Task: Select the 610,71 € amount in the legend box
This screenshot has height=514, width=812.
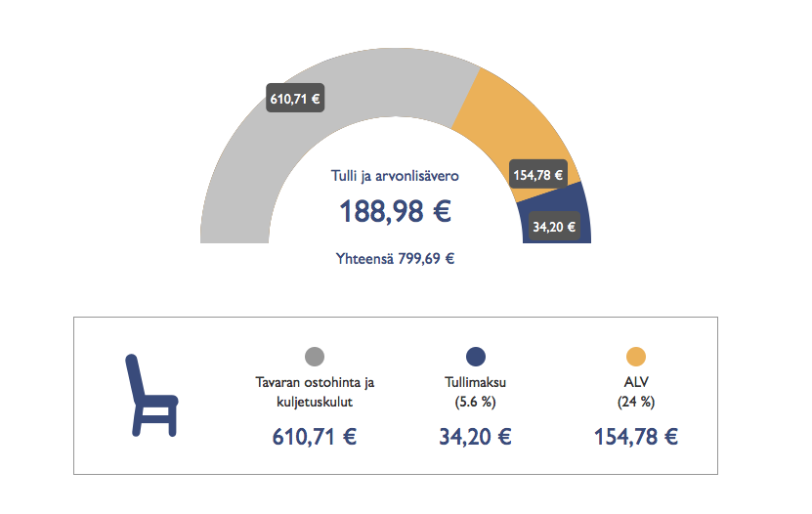Action: click(315, 436)
